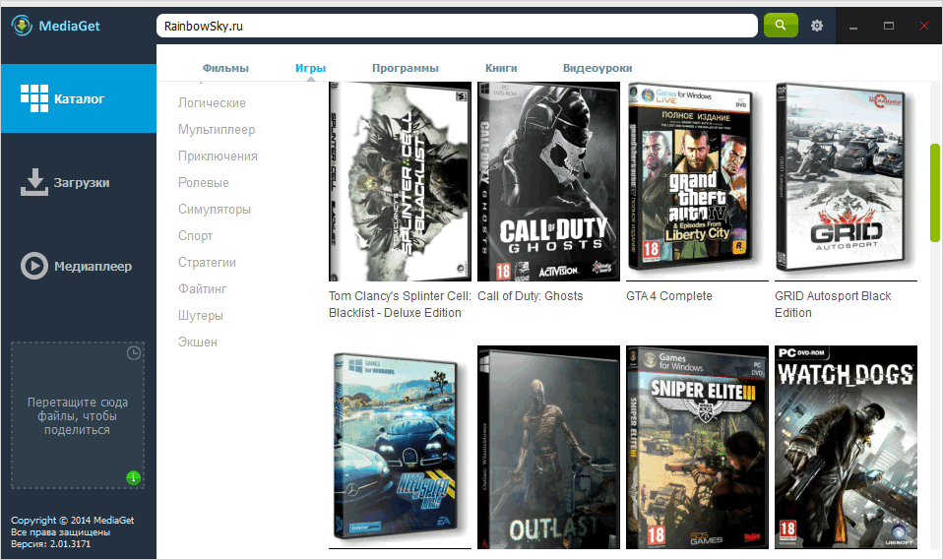Maximize the MediaGet window
The width and height of the screenshot is (943, 560).
tap(889, 26)
